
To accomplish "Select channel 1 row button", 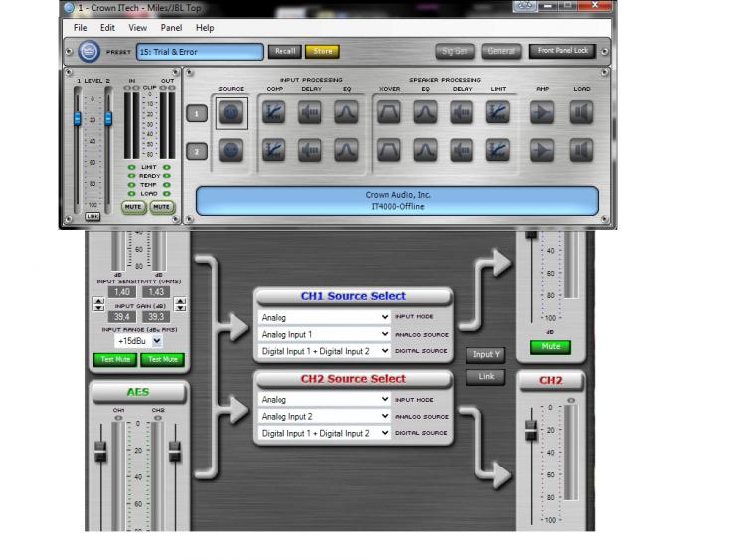I will tap(197, 114).
